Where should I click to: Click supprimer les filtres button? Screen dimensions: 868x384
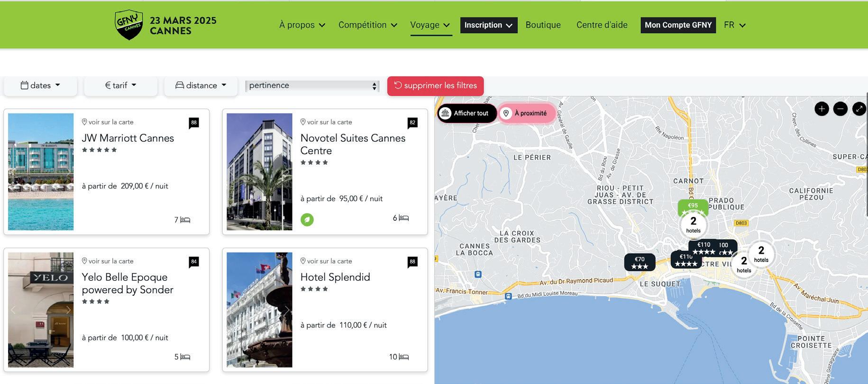(435, 86)
